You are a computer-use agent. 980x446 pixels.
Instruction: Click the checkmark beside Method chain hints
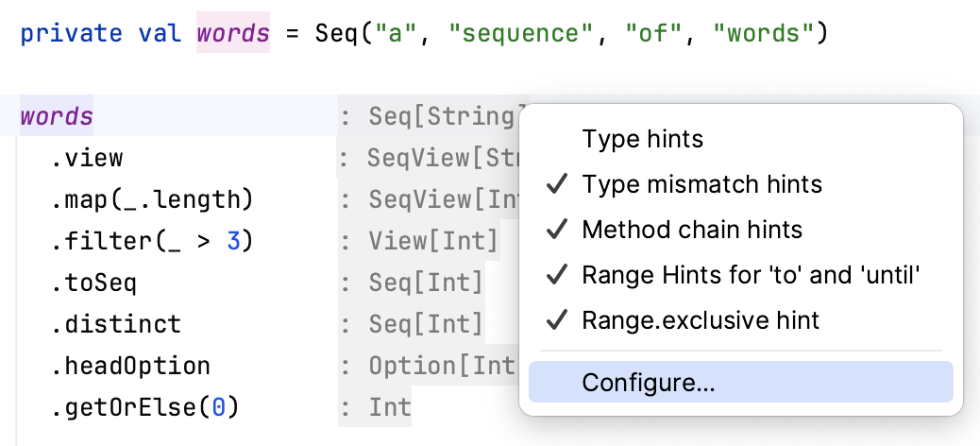pos(556,230)
